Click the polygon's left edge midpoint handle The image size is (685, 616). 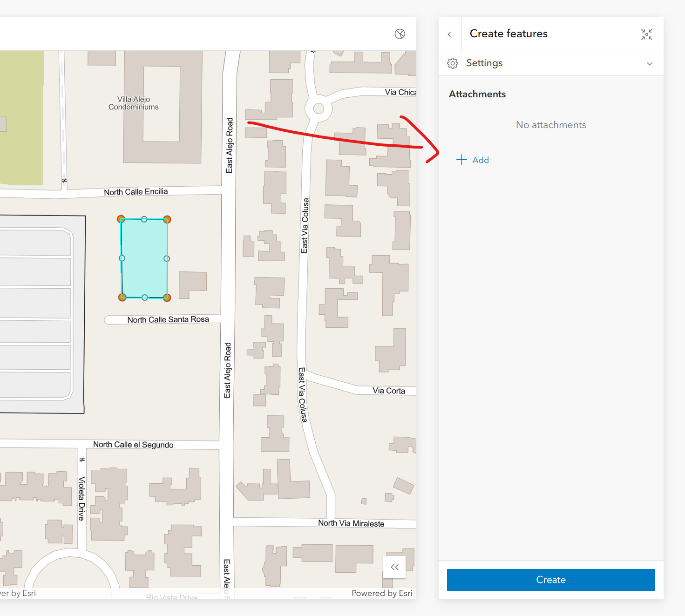click(122, 258)
